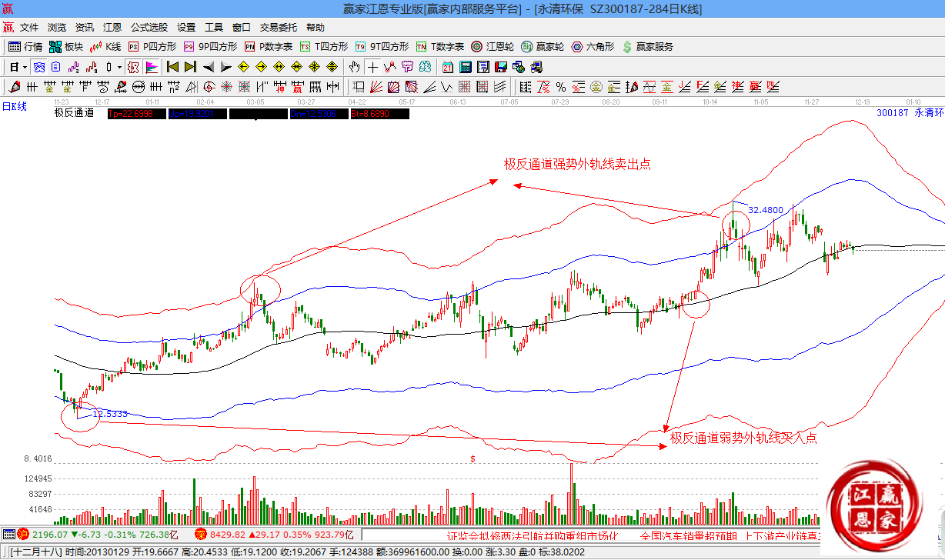Click the percent sign drawing tool
Screen dimensions: 945x560
[x=561, y=86]
